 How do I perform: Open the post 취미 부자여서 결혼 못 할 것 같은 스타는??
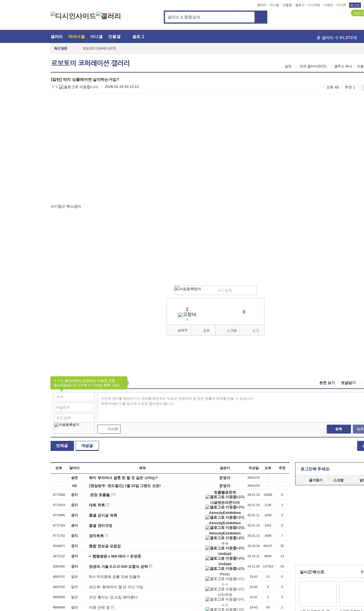[123, 478]
